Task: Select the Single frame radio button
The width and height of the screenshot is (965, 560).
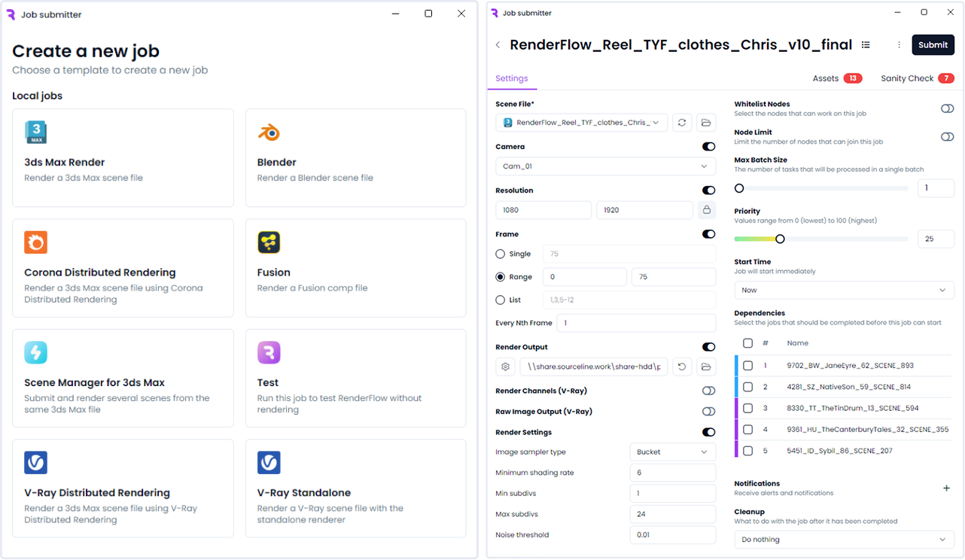Action: point(501,254)
